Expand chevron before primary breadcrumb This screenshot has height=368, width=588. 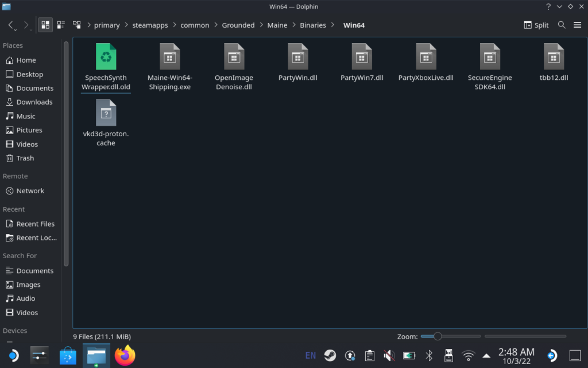[89, 25]
